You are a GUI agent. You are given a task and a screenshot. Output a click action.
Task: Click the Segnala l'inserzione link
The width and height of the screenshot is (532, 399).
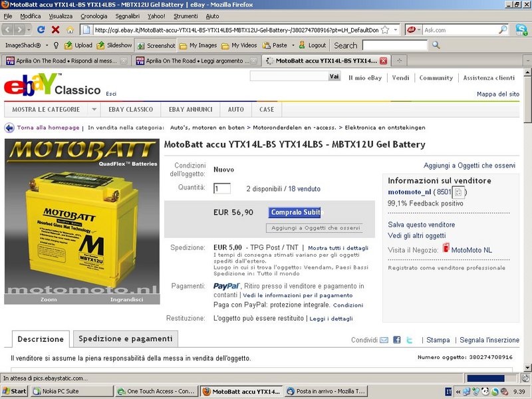(489, 340)
